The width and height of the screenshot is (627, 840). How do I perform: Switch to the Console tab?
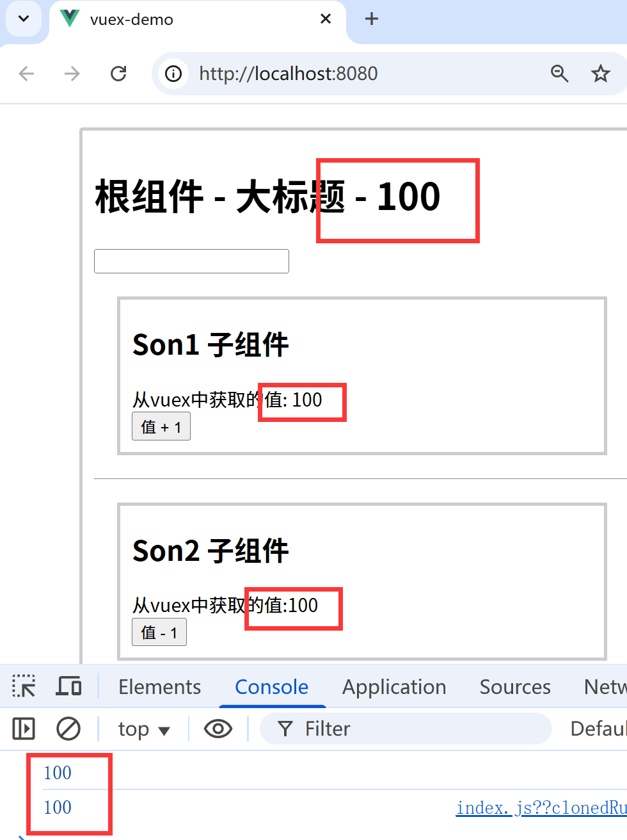pos(272,687)
